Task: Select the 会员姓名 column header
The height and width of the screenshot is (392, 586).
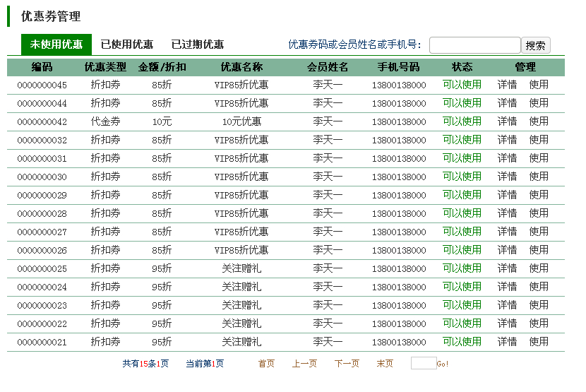Action: point(328,67)
